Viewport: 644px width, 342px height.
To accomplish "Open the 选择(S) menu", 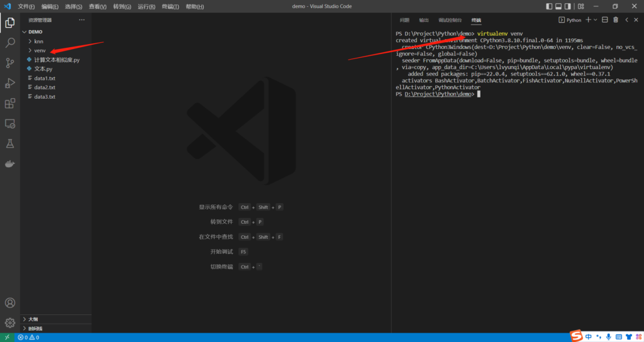I will [74, 6].
